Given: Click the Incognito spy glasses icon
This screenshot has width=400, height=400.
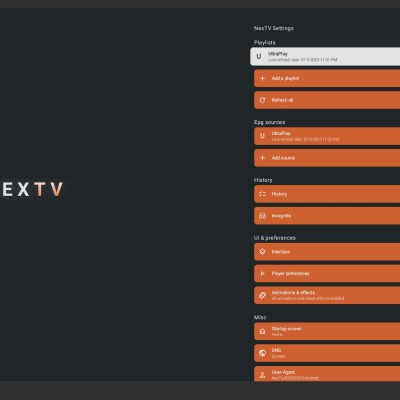Looking at the screenshot, I should [x=262, y=216].
